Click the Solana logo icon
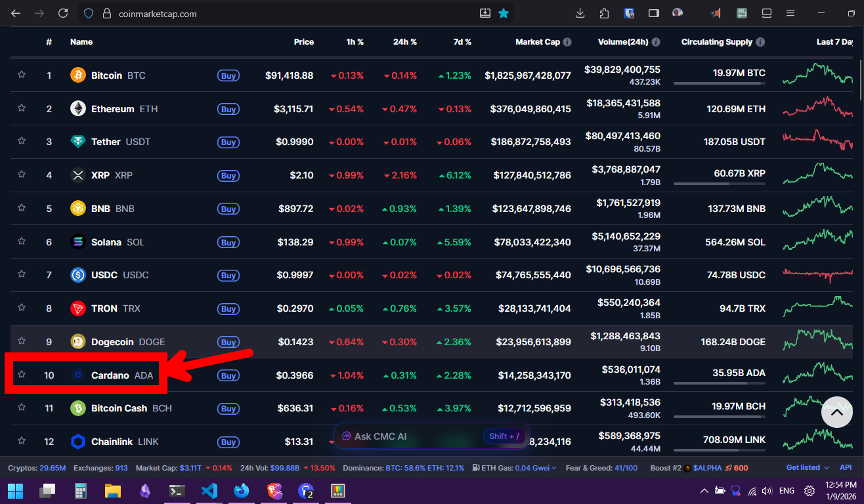Viewport: 864px width, 504px height. pyautogui.click(x=78, y=242)
